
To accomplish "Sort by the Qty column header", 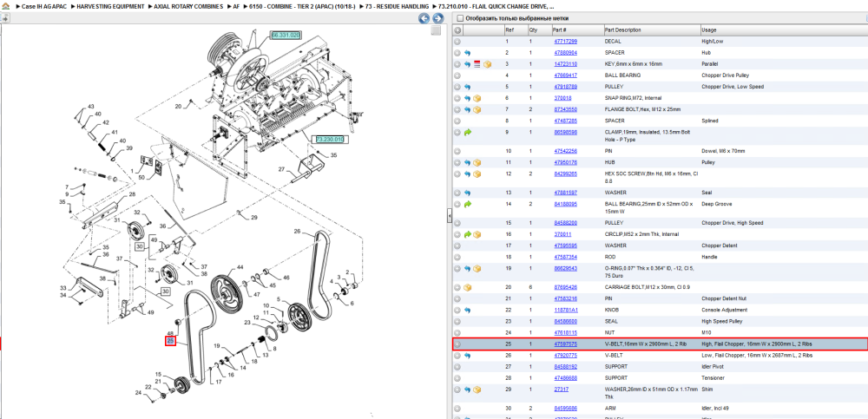I will (533, 29).
